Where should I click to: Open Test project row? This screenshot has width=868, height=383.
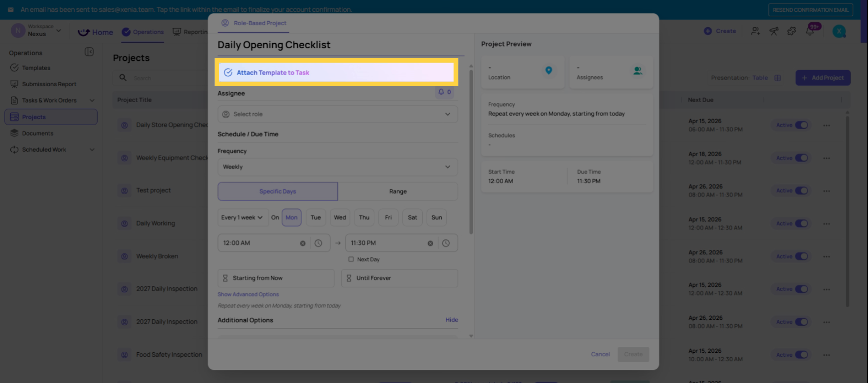[x=153, y=191]
